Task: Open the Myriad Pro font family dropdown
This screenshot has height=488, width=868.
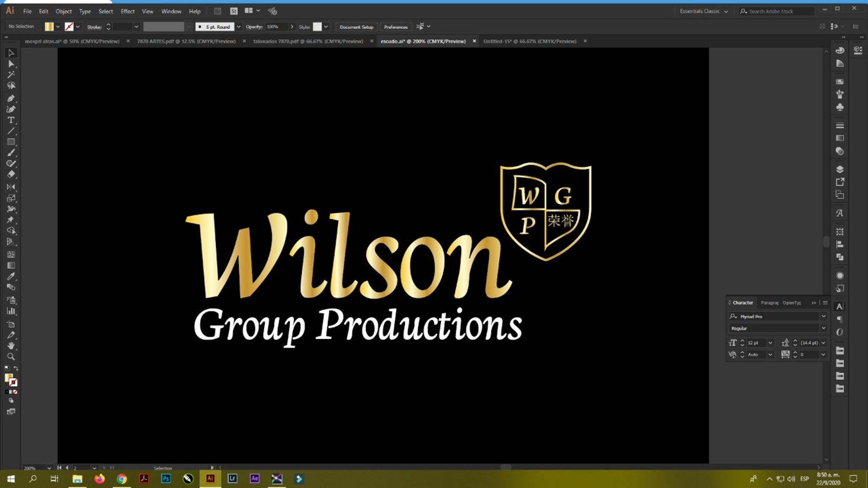Action: pos(823,317)
